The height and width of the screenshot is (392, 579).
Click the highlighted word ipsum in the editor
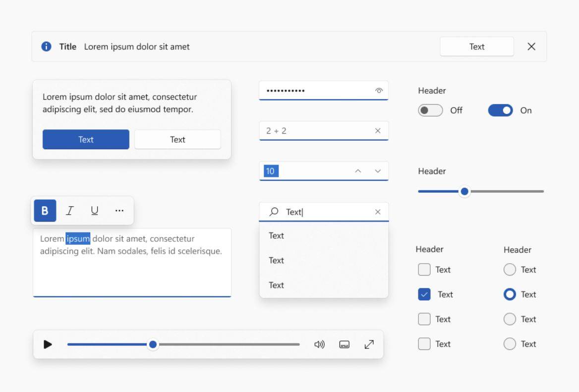click(x=78, y=238)
